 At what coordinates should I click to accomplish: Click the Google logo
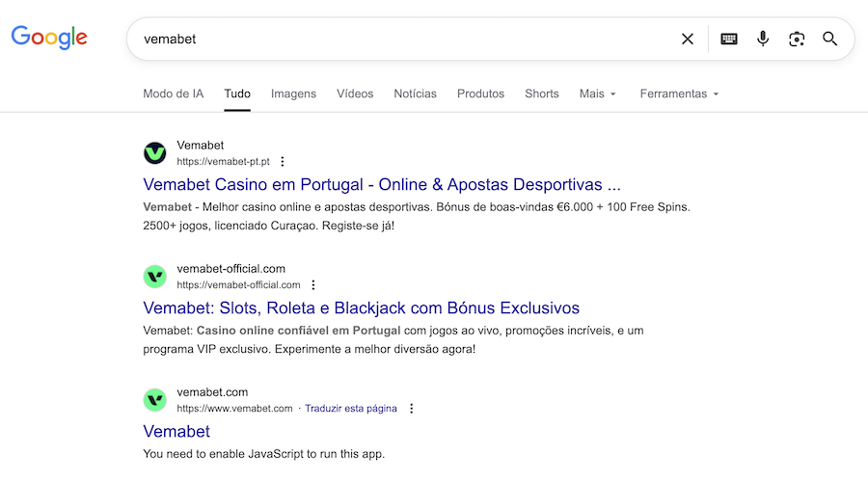[x=49, y=38]
